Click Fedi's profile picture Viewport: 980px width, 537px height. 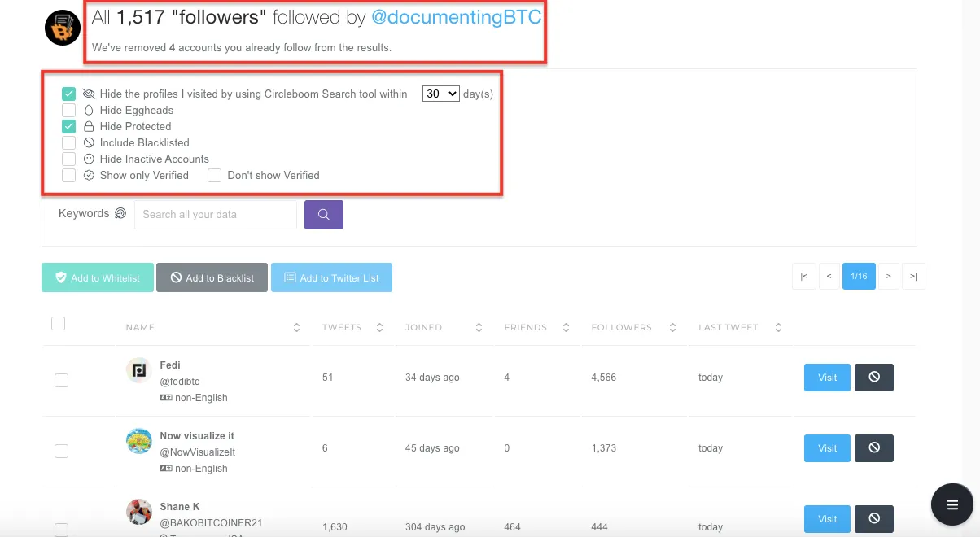click(139, 370)
